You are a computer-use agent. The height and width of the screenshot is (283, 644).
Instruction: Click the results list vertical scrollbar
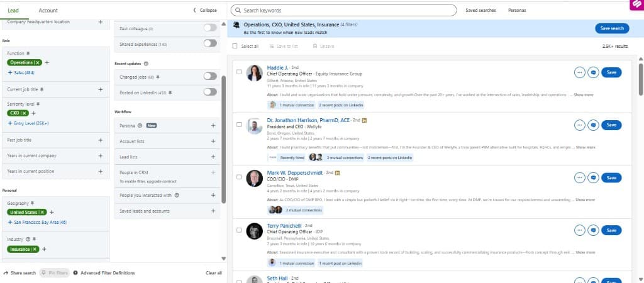pyautogui.click(x=641, y=80)
